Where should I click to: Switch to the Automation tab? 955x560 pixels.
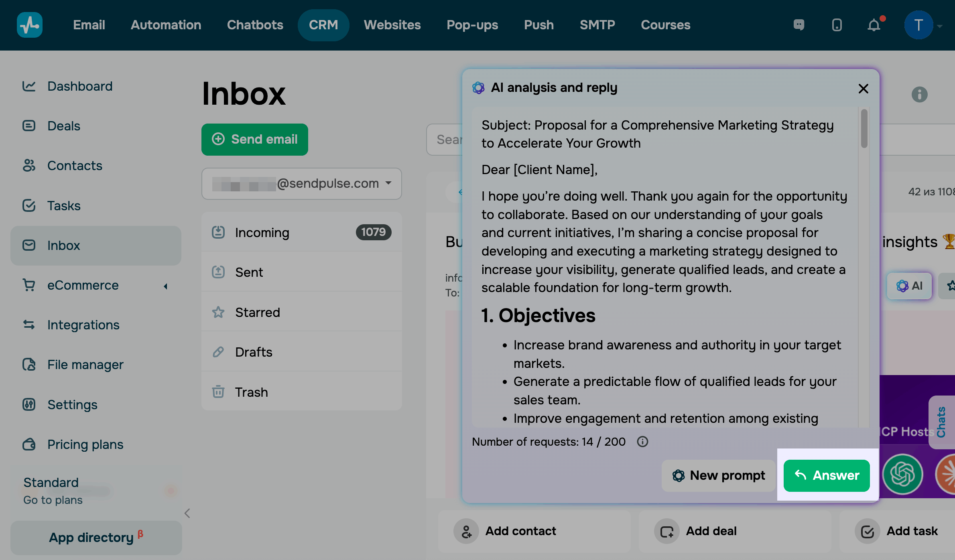(x=166, y=25)
